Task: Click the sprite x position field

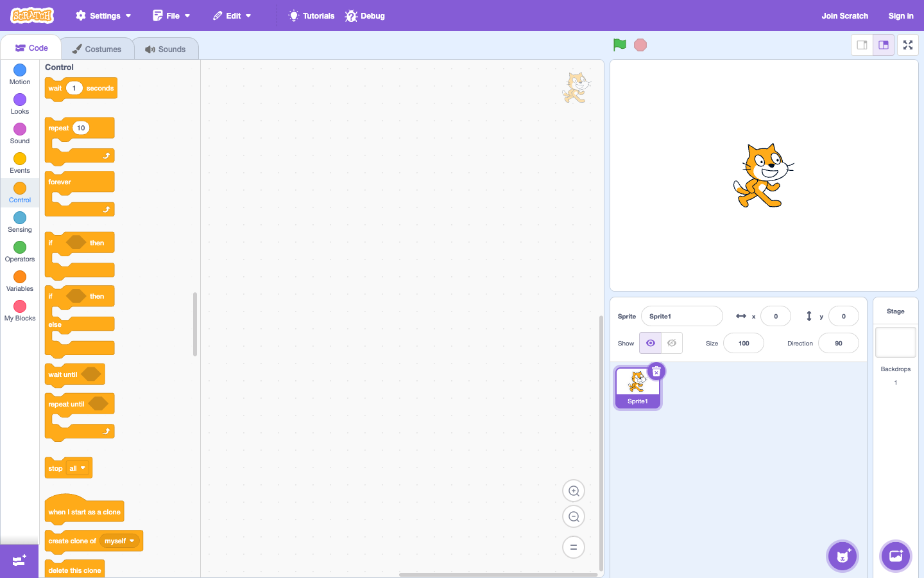Action: [776, 316]
